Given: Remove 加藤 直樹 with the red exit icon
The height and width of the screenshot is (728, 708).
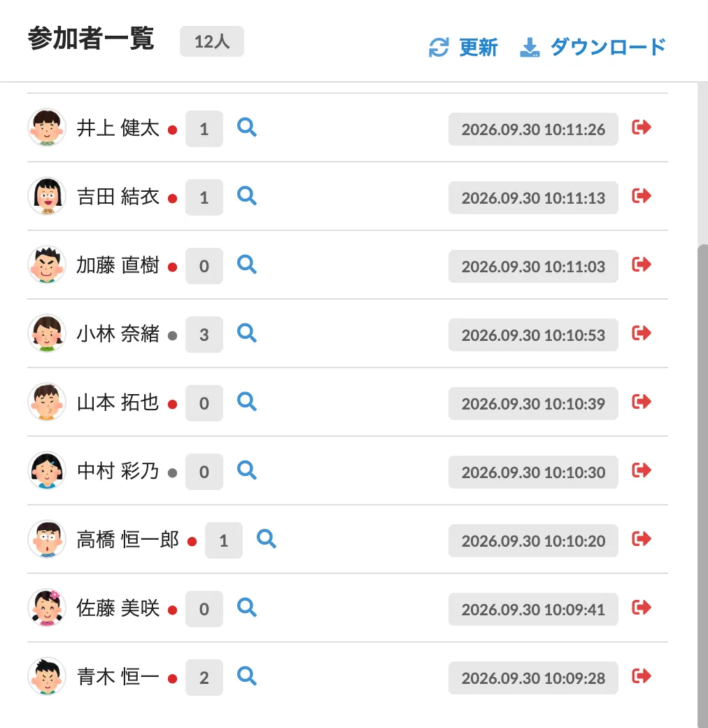Looking at the screenshot, I should click(x=642, y=265).
